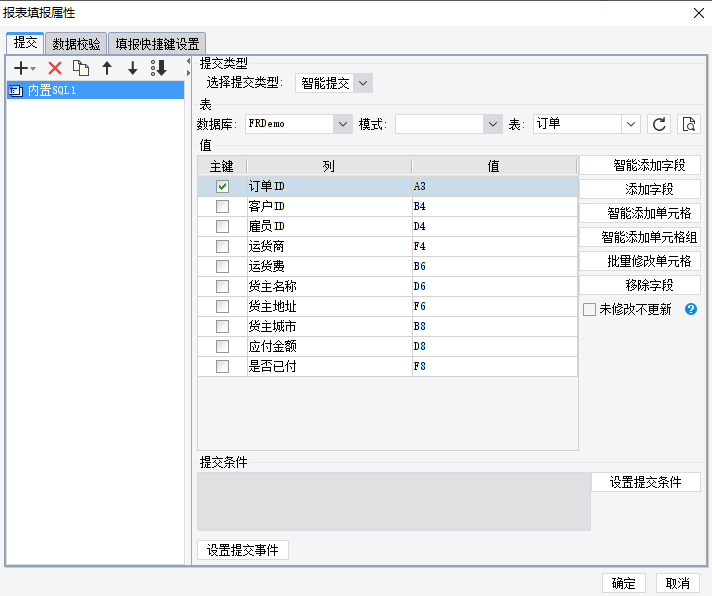The height and width of the screenshot is (596, 712).
Task: Refresh the table list
Action: click(x=659, y=124)
